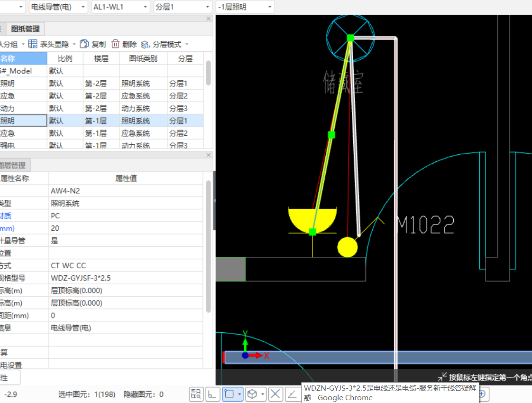
Task: Expand the 分组 dropdown arrow
Action: [23, 44]
